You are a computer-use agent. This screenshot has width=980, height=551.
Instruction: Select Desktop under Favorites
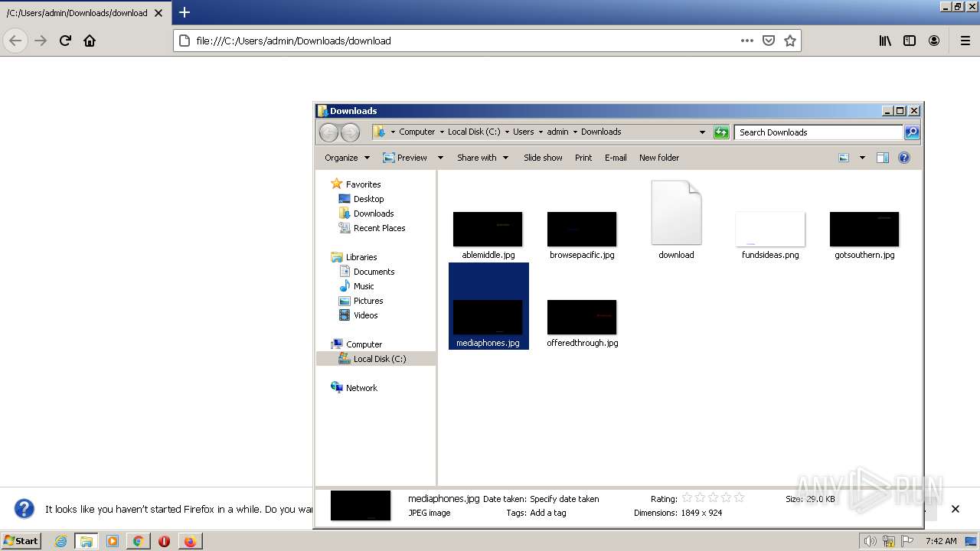point(368,199)
